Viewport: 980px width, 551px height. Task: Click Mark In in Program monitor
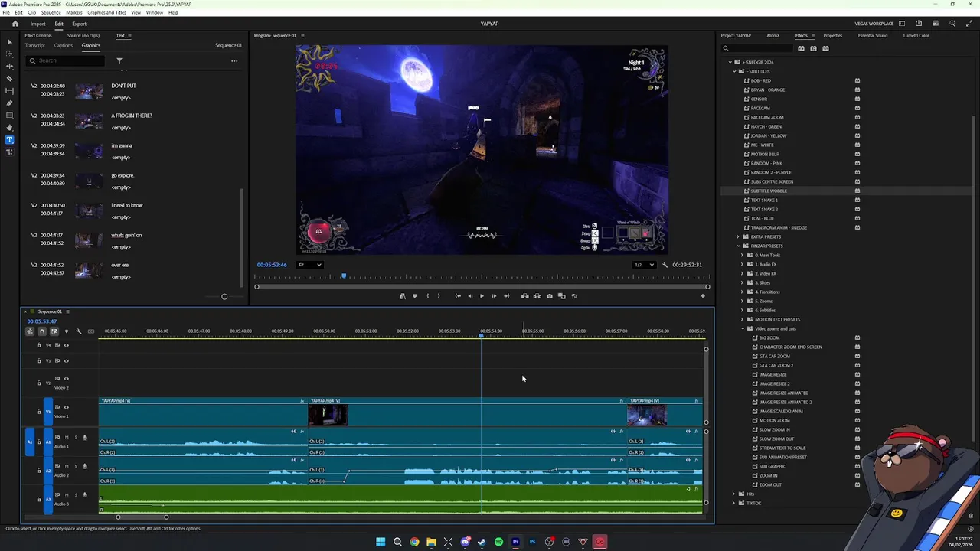(427, 296)
